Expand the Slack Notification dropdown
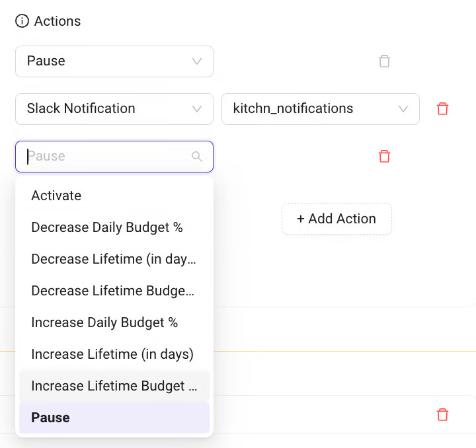The height and width of the screenshot is (448, 476). click(114, 109)
